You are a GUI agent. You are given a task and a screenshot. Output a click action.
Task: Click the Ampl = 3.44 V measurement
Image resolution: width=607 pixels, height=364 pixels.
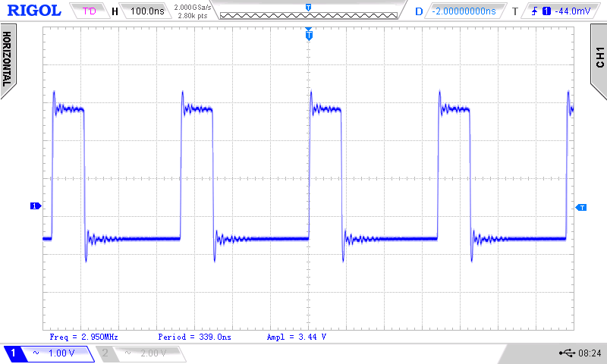tap(297, 337)
